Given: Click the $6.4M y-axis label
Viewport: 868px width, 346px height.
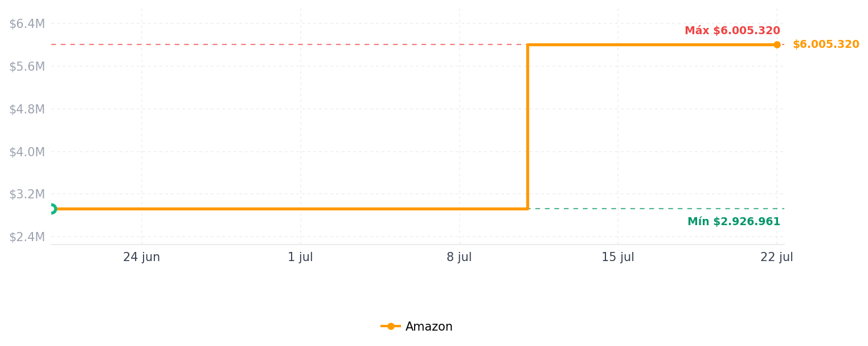Looking at the screenshot, I should click(x=27, y=24).
